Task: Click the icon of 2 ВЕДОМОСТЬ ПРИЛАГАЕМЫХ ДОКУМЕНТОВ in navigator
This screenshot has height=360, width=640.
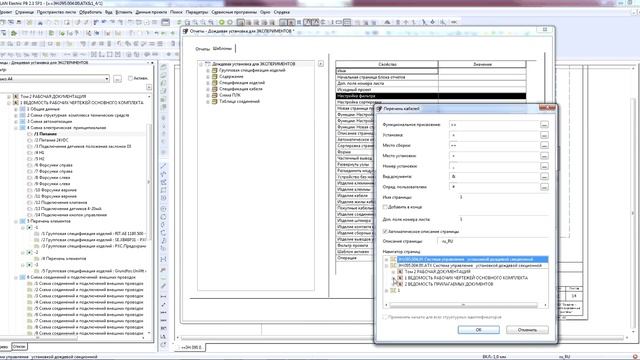Action: point(400,284)
